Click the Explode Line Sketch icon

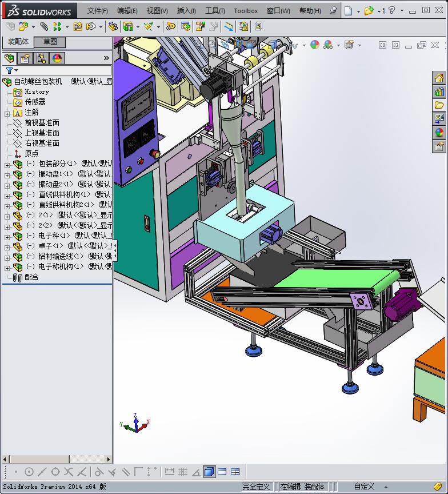(214, 26)
